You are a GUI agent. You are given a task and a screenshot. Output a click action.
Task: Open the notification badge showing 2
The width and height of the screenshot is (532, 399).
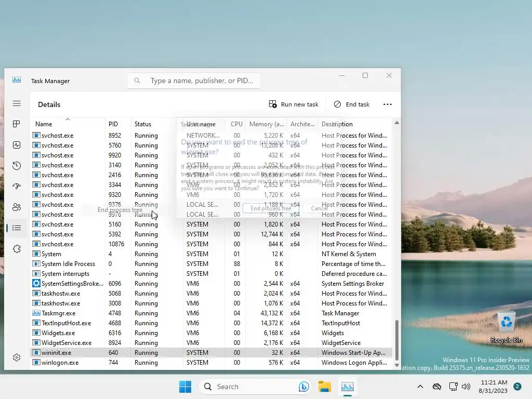[517, 387]
